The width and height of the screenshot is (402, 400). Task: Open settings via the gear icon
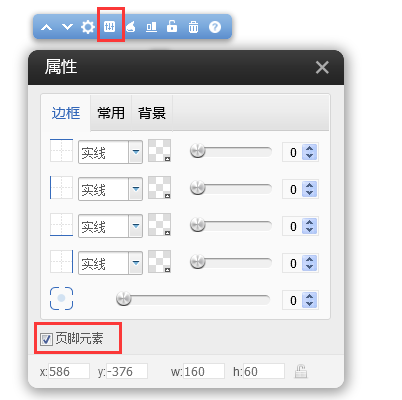click(x=88, y=27)
